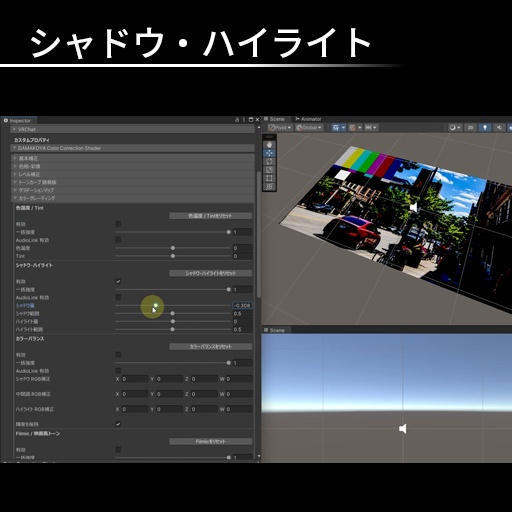The width and height of the screenshot is (512, 512).
Task: Disable 有効 checkbox under シャドウ・ハイライト
Action: point(118,281)
